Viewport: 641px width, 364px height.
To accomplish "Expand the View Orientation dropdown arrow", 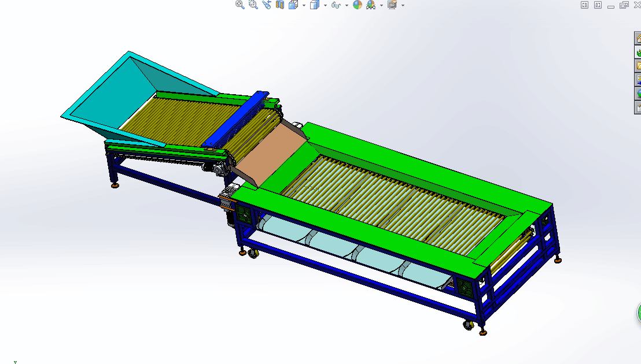I will [304, 5].
